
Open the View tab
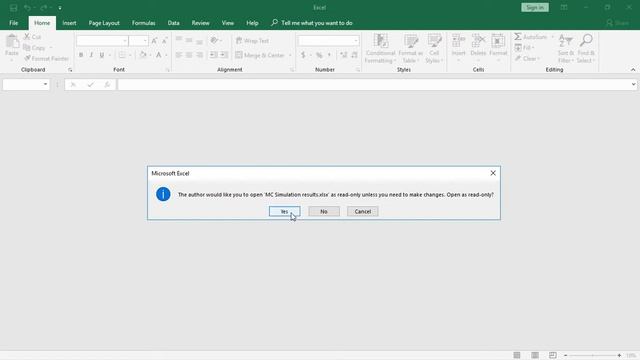tap(228, 23)
